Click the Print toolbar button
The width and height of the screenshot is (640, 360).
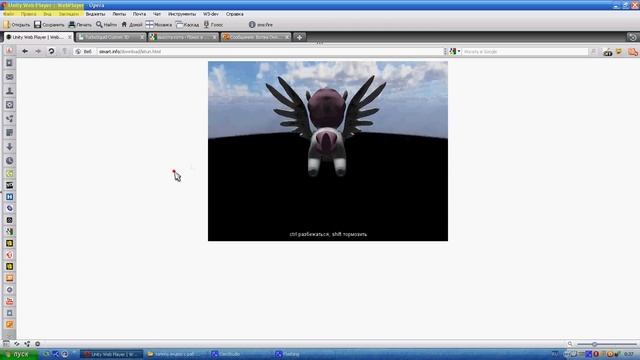80,25
